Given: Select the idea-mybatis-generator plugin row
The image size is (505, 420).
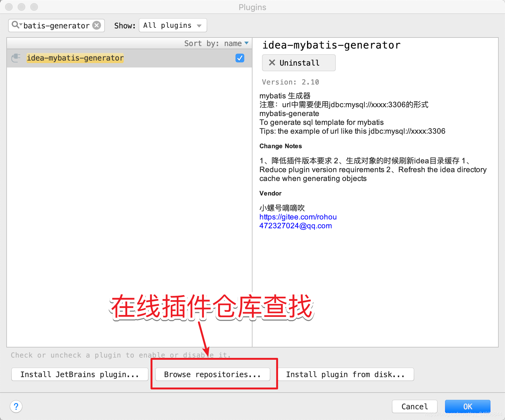Looking at the screenshot, I should (129, 58).
